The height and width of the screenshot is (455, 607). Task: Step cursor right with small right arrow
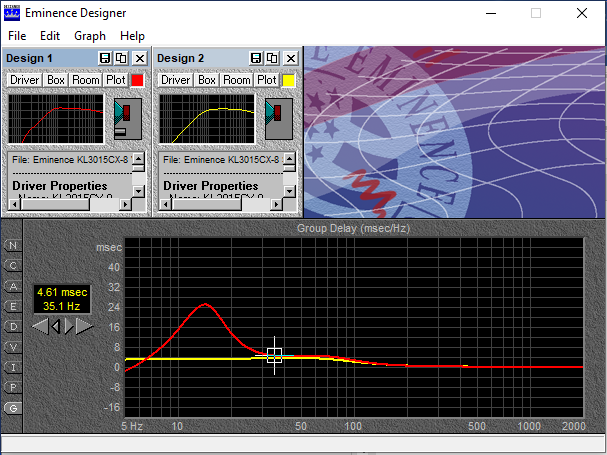point(69,326)
